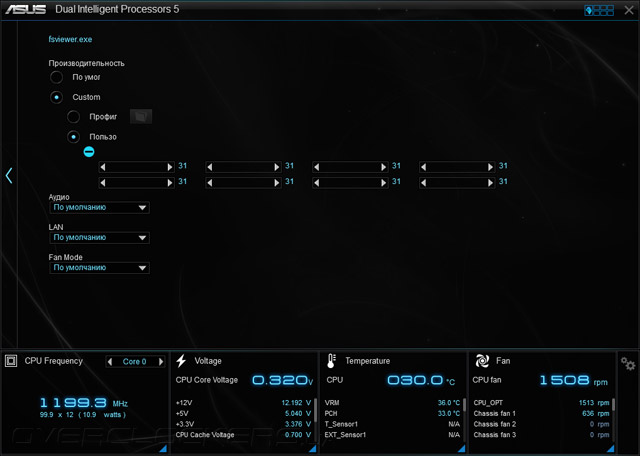Decrease fourth slider in bottom row
This screenshot has width=640, height=456.
(x=424, y=183)
